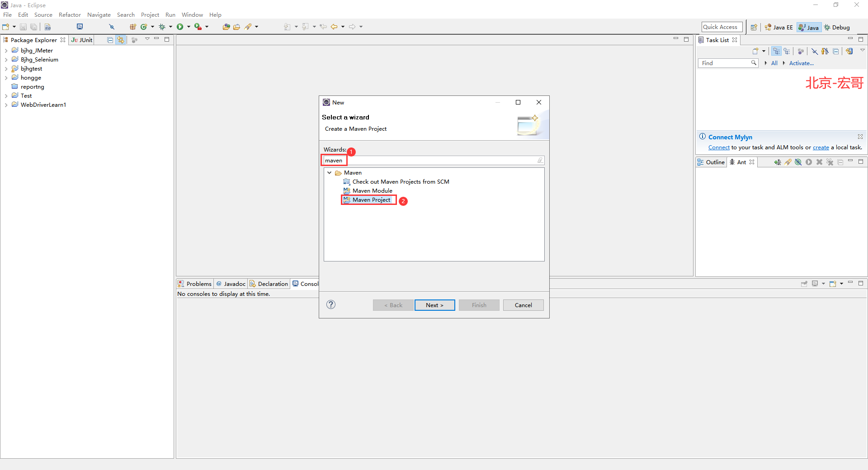This screenshot has width=868, height=470.
Task: Open the File menu
Action: [7, 14]
